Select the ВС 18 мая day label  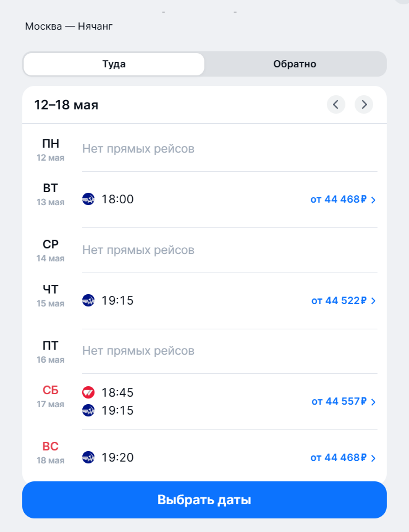point(51,452)
